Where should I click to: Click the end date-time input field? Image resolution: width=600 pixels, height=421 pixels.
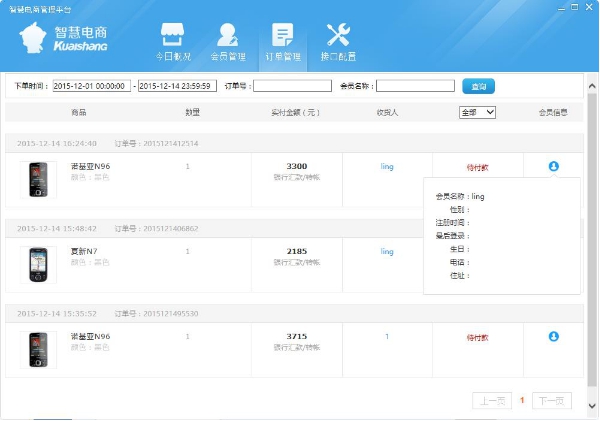[x=177, y=86]
